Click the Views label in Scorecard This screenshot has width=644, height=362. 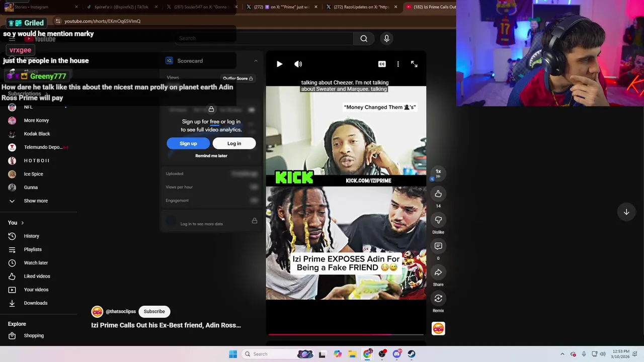tap(173, 77)
